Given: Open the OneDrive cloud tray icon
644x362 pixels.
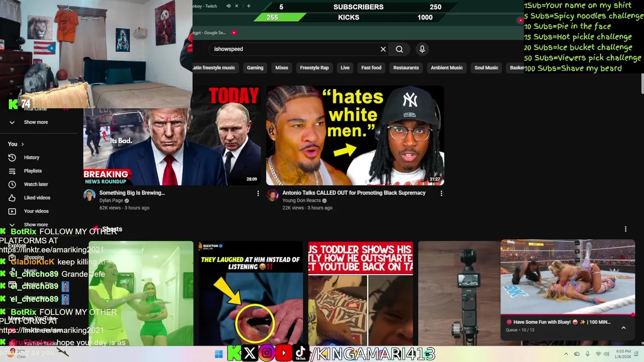Looking at the screenshot, I should click(577, 354).
